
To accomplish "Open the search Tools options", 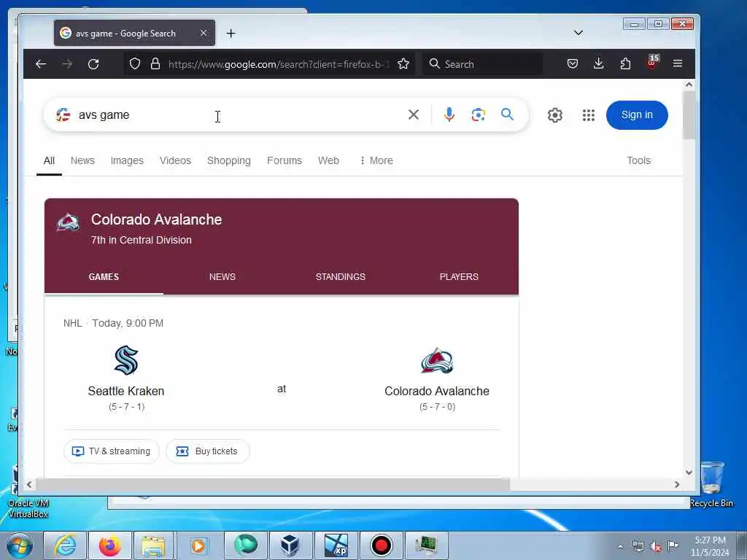I will 638,160.
